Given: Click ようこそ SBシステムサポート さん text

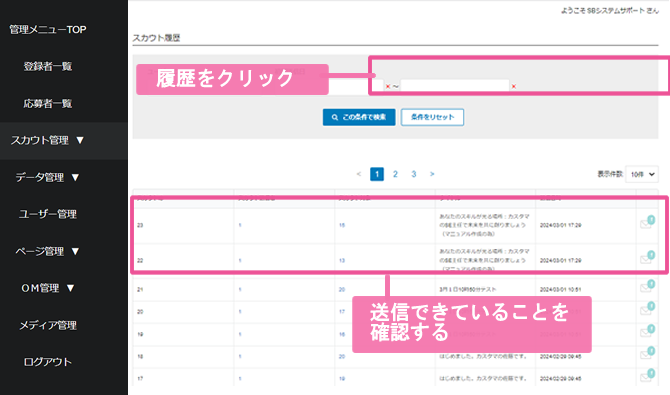Looking at the screenshot, I should tap(610, 11).
